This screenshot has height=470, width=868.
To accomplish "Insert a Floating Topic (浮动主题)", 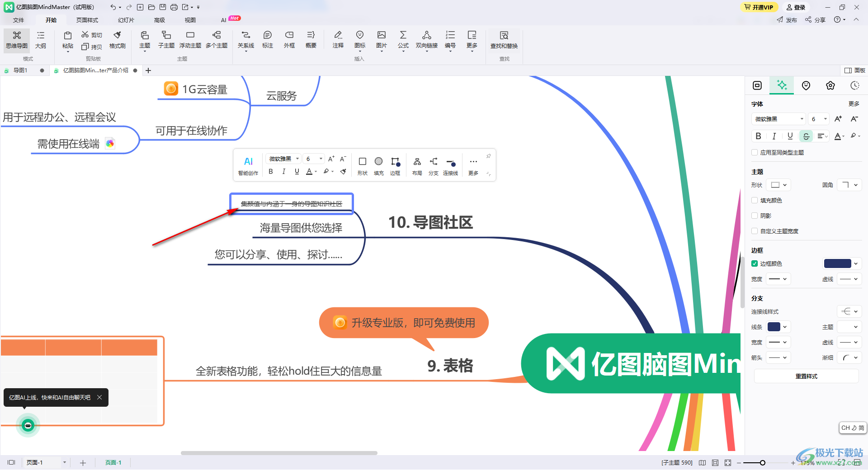I will (x=190, y=40).
